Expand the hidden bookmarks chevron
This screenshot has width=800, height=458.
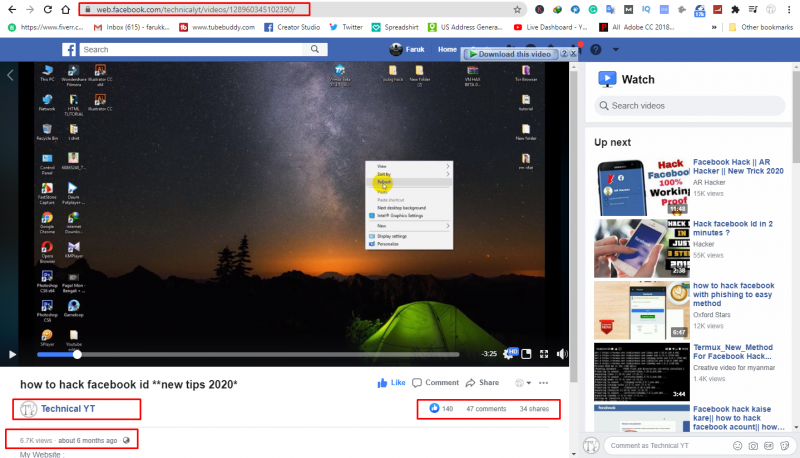[714, 27]
